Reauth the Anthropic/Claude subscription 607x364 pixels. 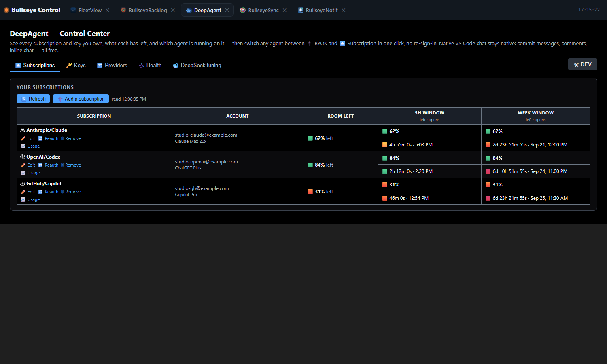click(48, 138)
